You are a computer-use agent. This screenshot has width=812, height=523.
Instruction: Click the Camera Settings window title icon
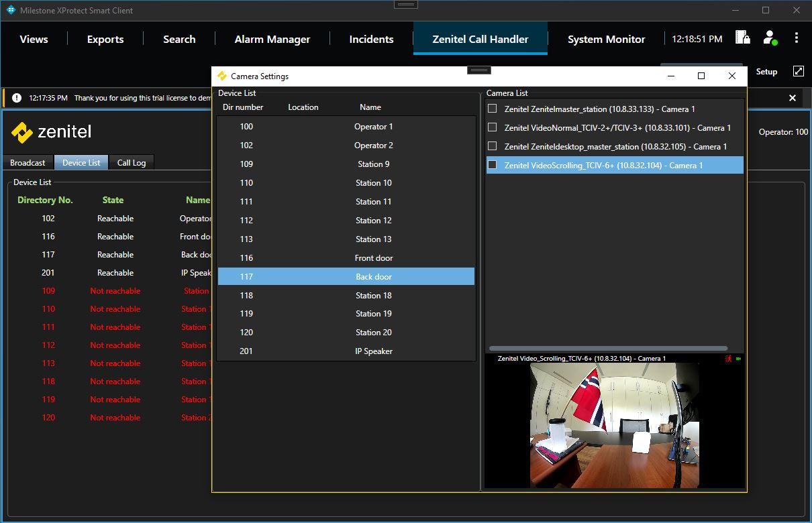(222, 76)
